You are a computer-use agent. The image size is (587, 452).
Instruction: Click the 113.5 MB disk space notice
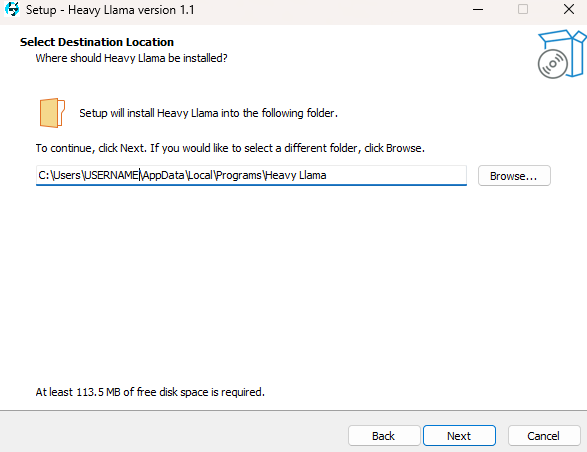coord(150,392)
